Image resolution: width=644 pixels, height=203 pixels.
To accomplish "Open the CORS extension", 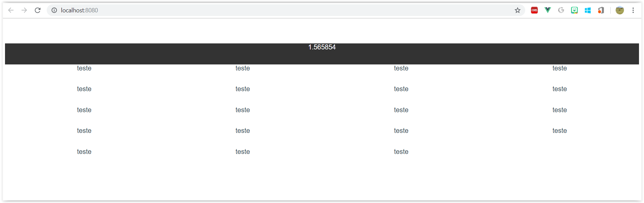I will pyautogui.click(x=534, y=10).
